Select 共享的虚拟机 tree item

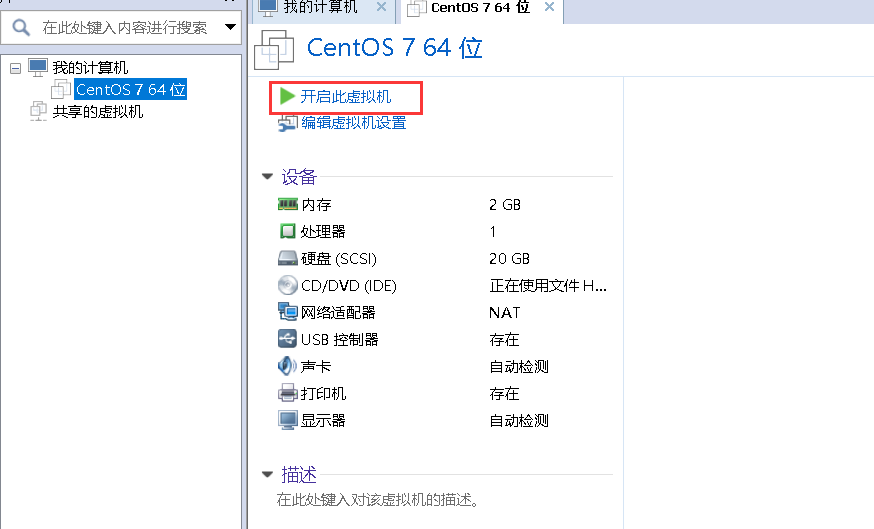tap(98, 112)
